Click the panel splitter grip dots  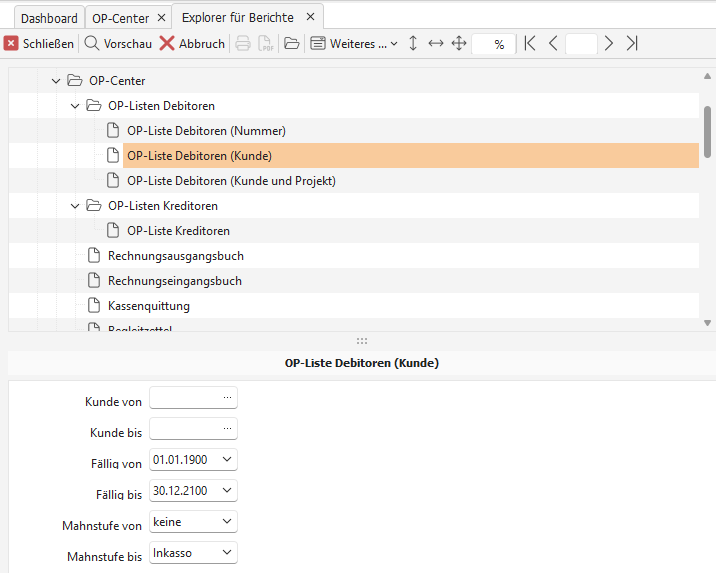tap(362, 341)
